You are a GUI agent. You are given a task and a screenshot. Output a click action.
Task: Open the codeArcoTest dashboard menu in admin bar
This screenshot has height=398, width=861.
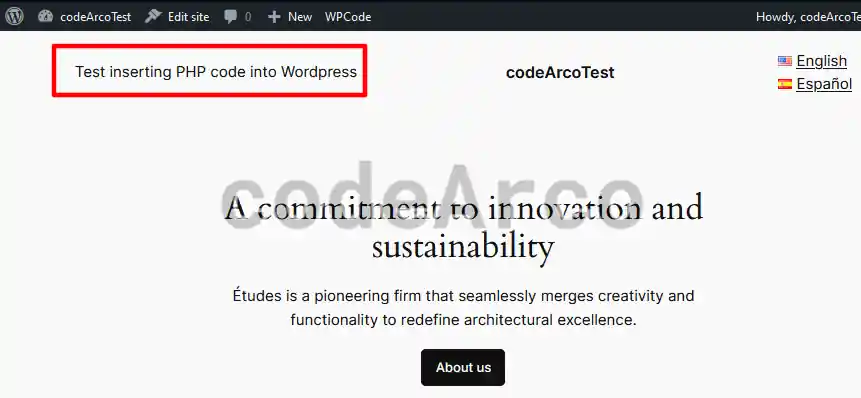click(x=85, y=17)
